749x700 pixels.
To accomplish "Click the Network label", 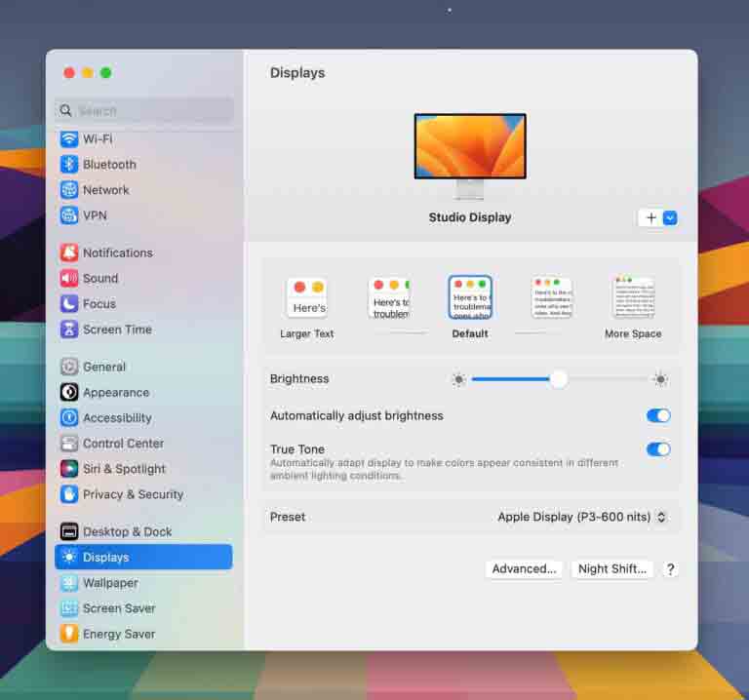I will click(106, 190).
